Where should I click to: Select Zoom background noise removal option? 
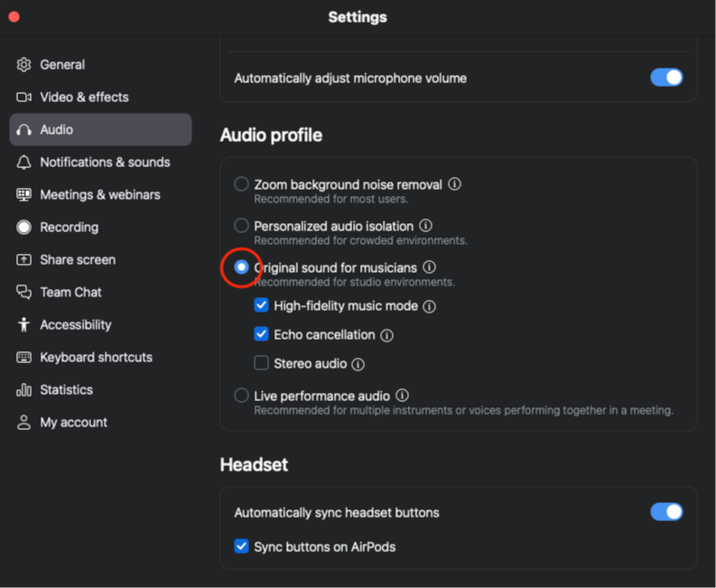[x=241, y=184]
